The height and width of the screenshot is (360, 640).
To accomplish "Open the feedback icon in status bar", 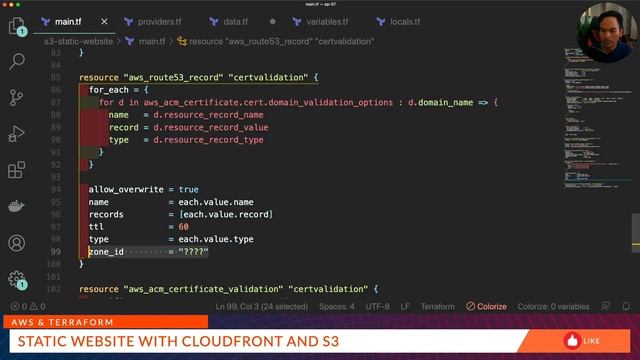I will (x=606, y=306).
